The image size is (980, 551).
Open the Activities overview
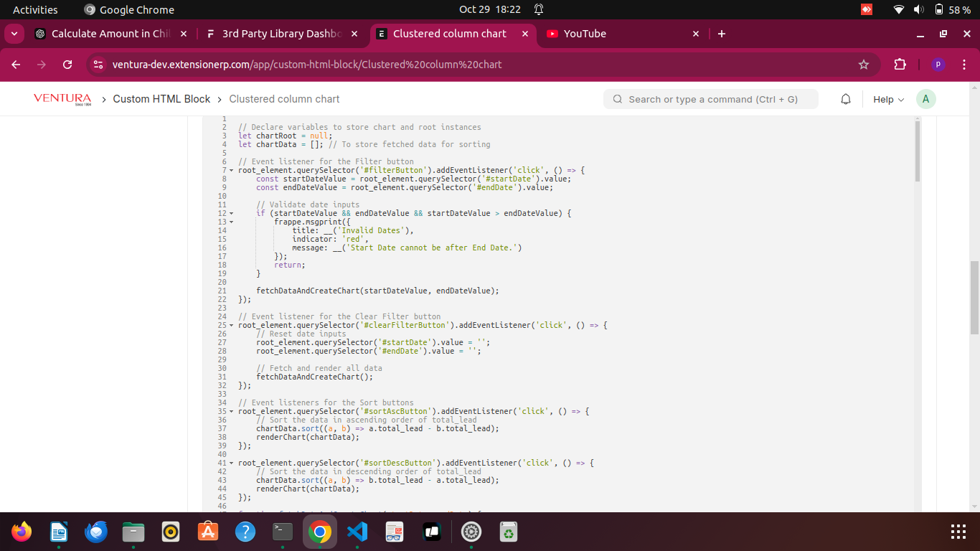(x=35, y=9)
